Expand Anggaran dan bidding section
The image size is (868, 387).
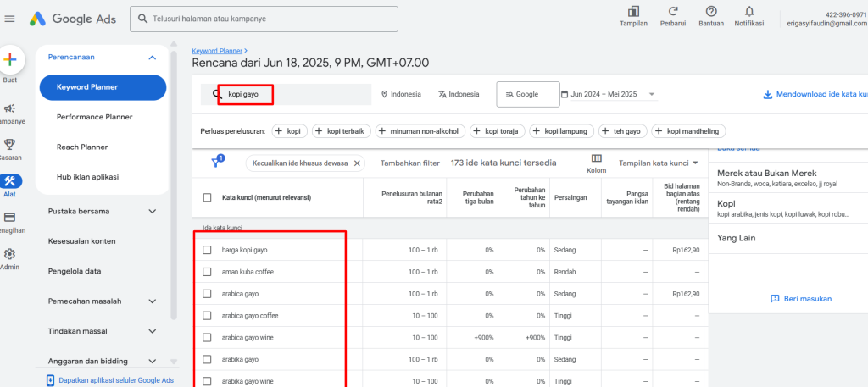coord(153,361)
